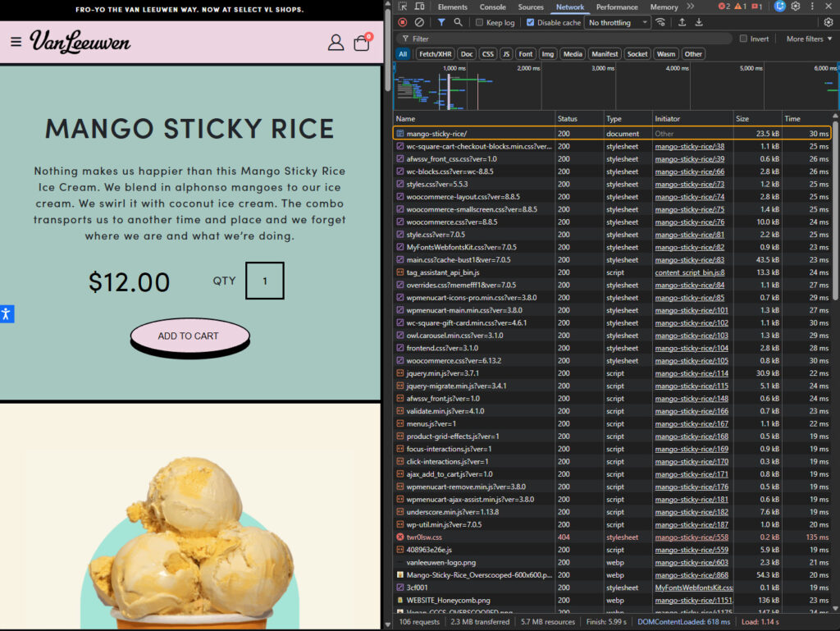Sort requests by the Size column
The image size is (840, 631).
click(x=757, y=118)
